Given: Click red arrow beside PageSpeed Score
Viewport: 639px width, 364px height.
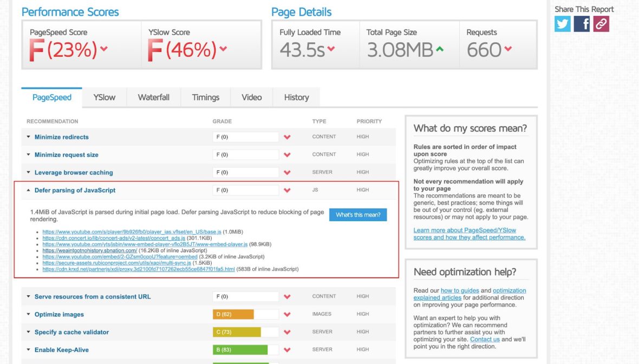Looking at the screenshot, I should [x=104, y=49].
